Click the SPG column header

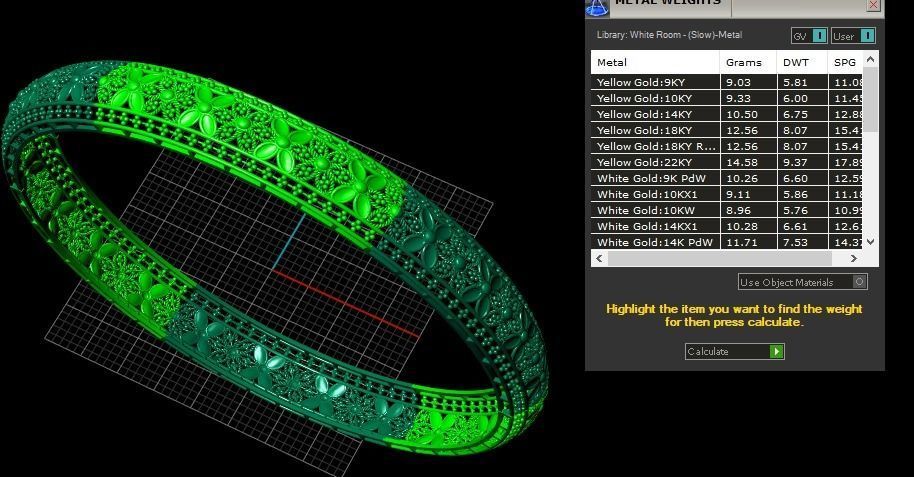[x=845, y=62]
